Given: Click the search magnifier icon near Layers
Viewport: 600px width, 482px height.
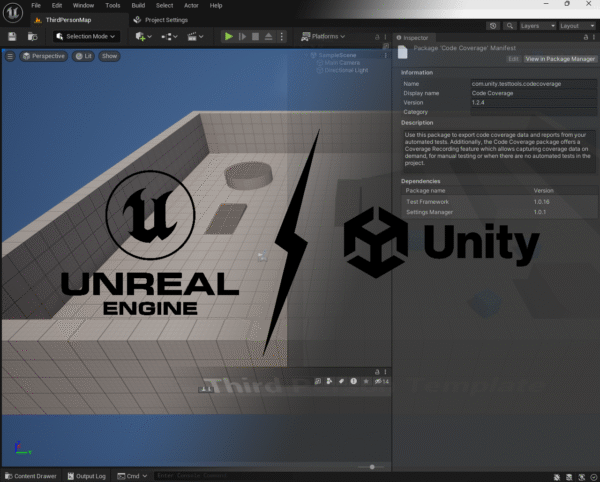Looking at the screenshot, I should tap(511, 25).
